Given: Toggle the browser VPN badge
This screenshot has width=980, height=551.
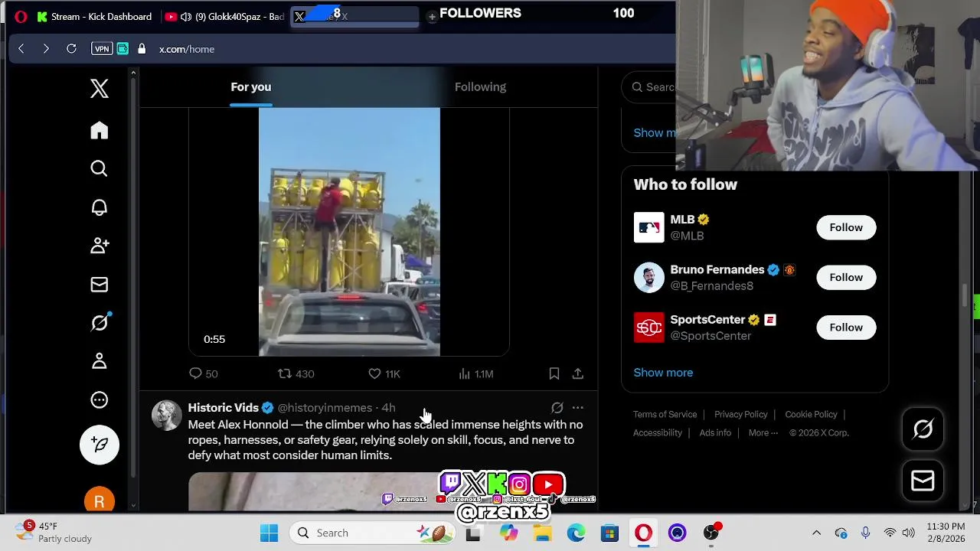Looking at the screenshot, I should pyautogui.click(x=102, y=49).
